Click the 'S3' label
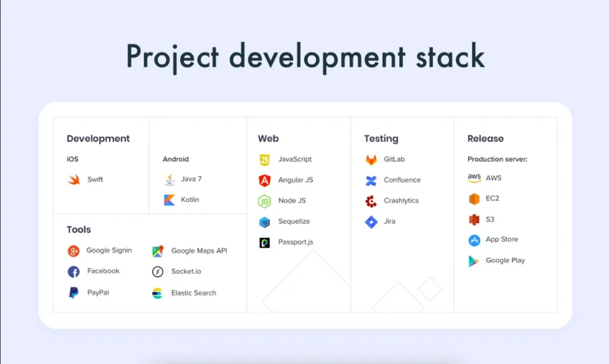The width and height of the screenshot is (609, 364). pyautogui.click(x=490, y=219)
